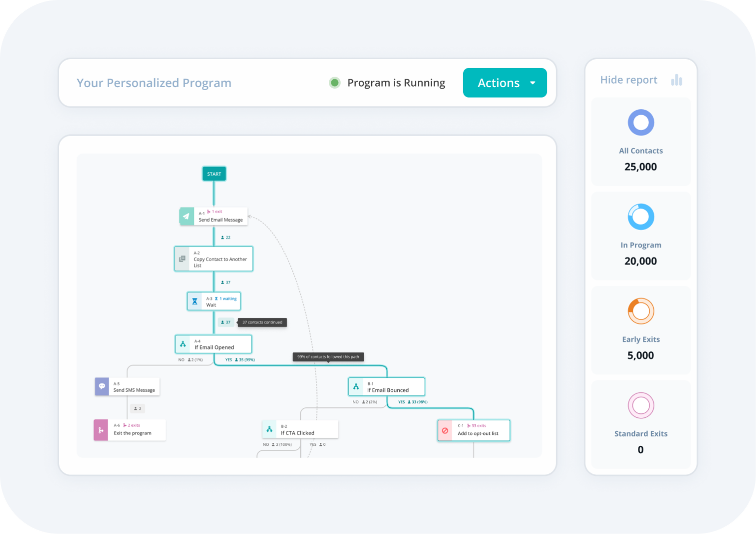Select the Copy Contact to Another List icon
Viewport: 756px width, 534px height.
click(182, 259)
